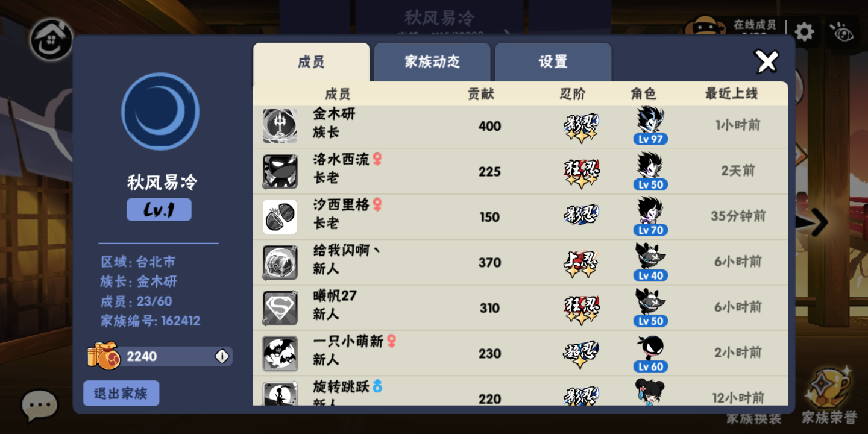Click the right arrow chevron

(x=818, y=222)
